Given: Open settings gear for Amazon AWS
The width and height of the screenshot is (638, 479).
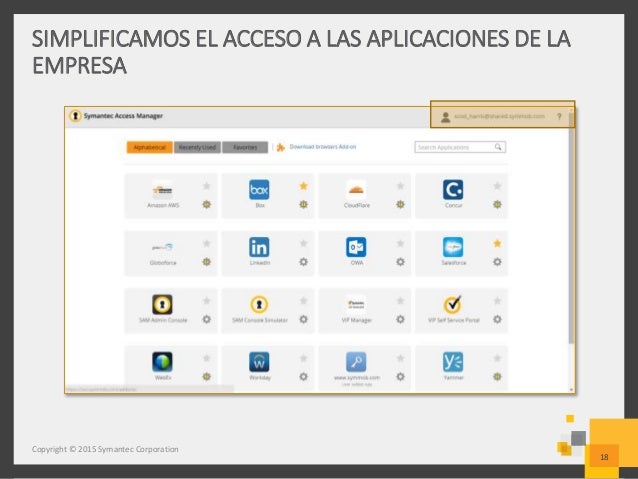Looking at the screenshot, I should tap(207, 204).
